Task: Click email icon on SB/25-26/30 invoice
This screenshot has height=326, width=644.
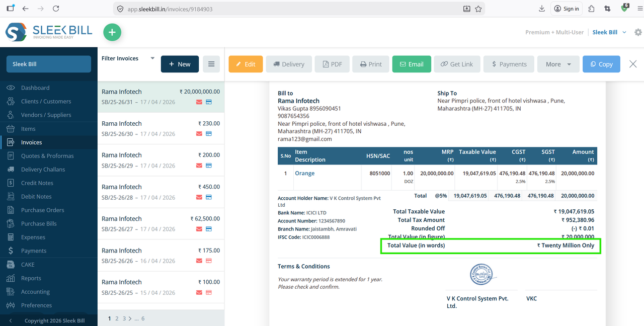Action: [199, 134]
